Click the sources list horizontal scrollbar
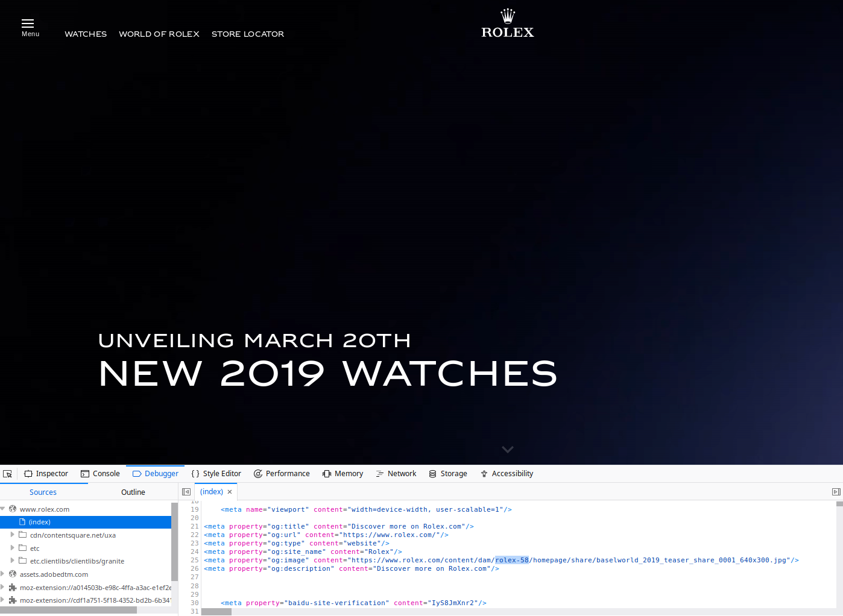 point(68,610)
